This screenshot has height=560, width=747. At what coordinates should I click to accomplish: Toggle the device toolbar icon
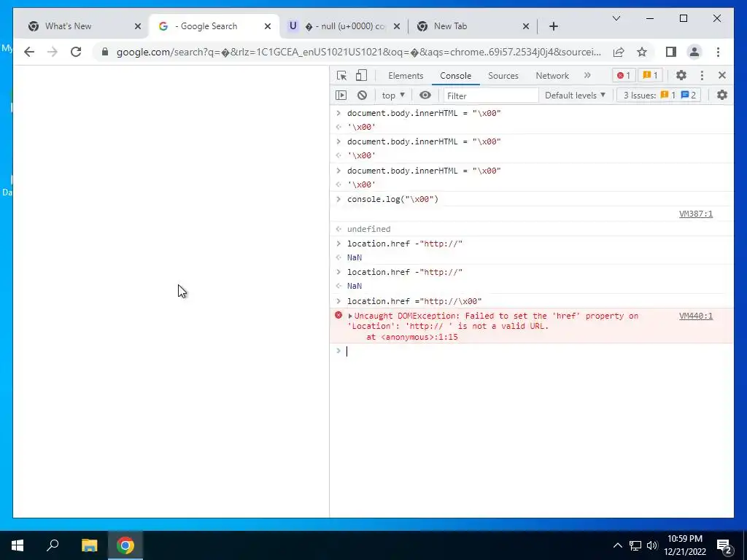[362, 75]
